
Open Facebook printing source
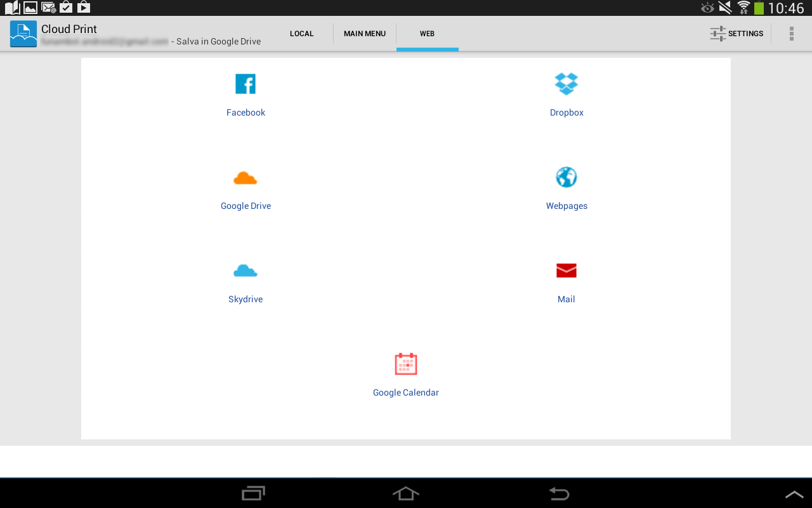coord(246,95)
